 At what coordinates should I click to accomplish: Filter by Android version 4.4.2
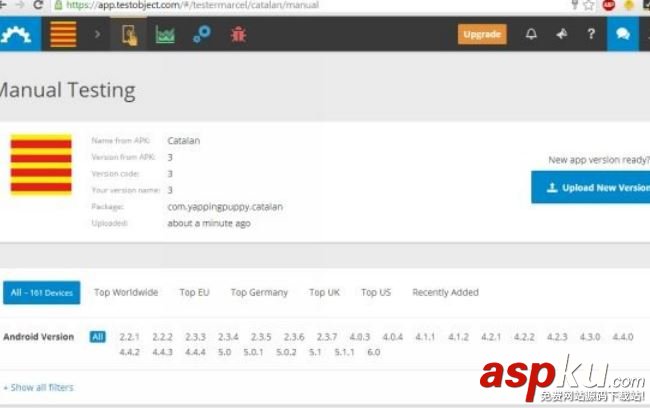[x=129, y=352]
